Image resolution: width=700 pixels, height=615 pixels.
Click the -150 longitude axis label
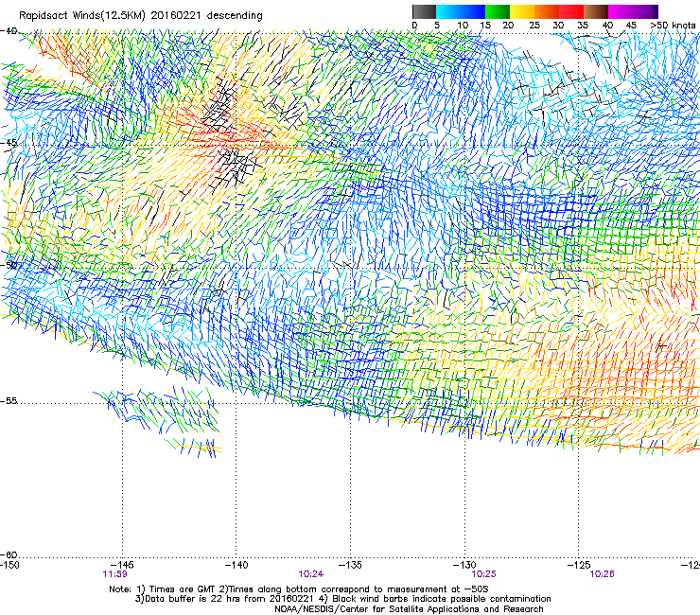(9, 565)
